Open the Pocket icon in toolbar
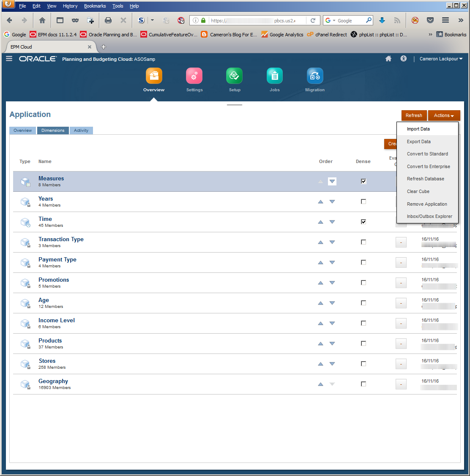 pyautogui.click(x=430, y=20)
